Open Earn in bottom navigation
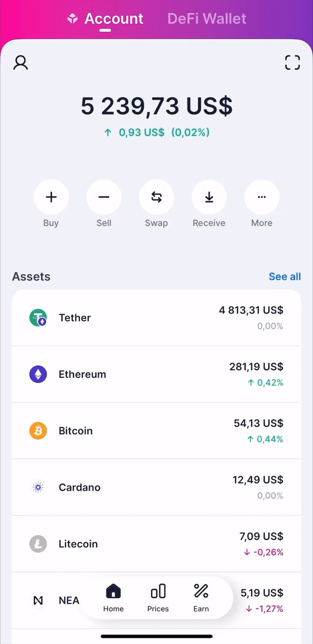 [x=201, y=598]
